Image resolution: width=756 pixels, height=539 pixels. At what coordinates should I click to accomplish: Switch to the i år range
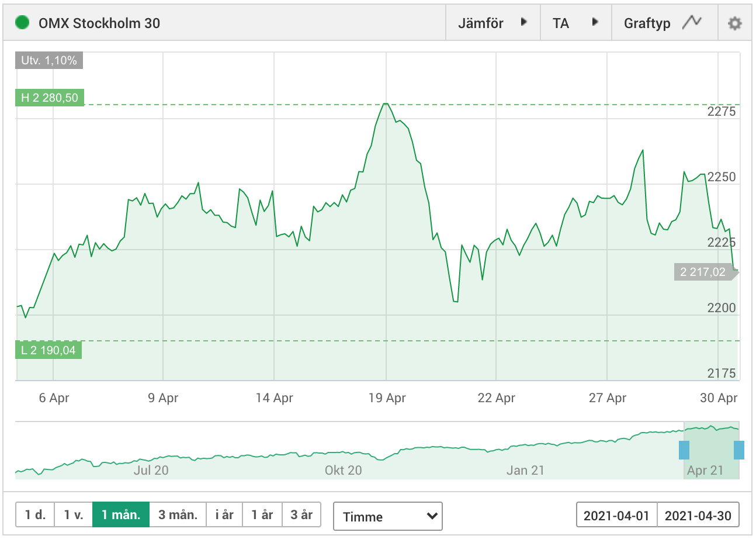tap(224, 515)
